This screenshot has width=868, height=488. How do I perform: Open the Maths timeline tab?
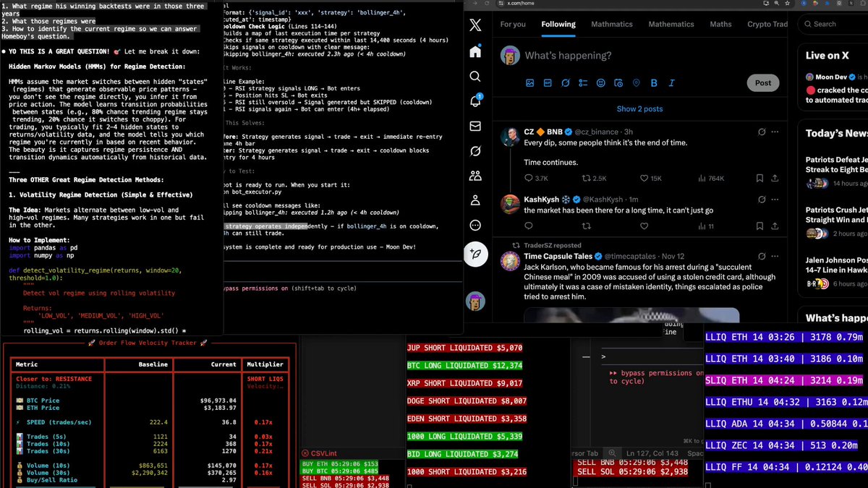pyautogui.click(x=720, y=24)
